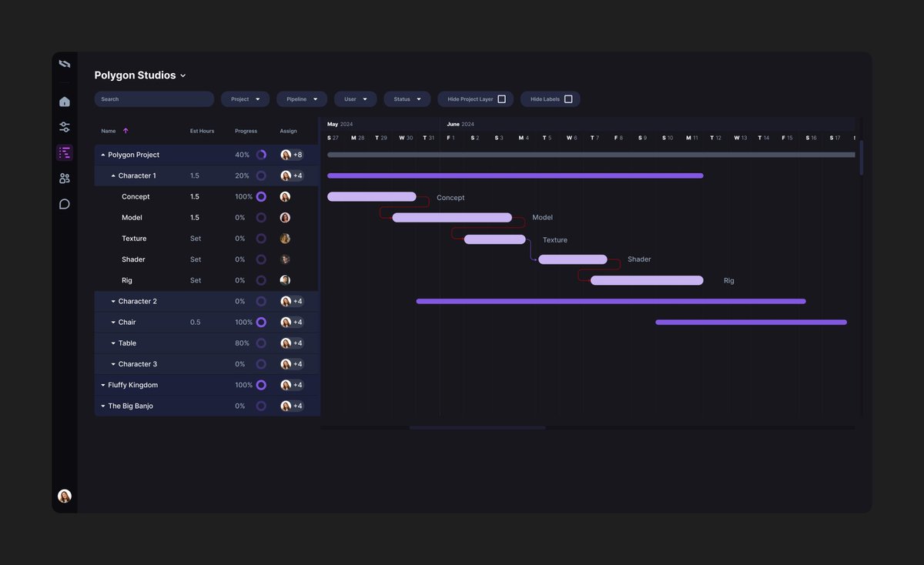Click the Fluffy Kingdom progress circle

click(x=261, y=385)
